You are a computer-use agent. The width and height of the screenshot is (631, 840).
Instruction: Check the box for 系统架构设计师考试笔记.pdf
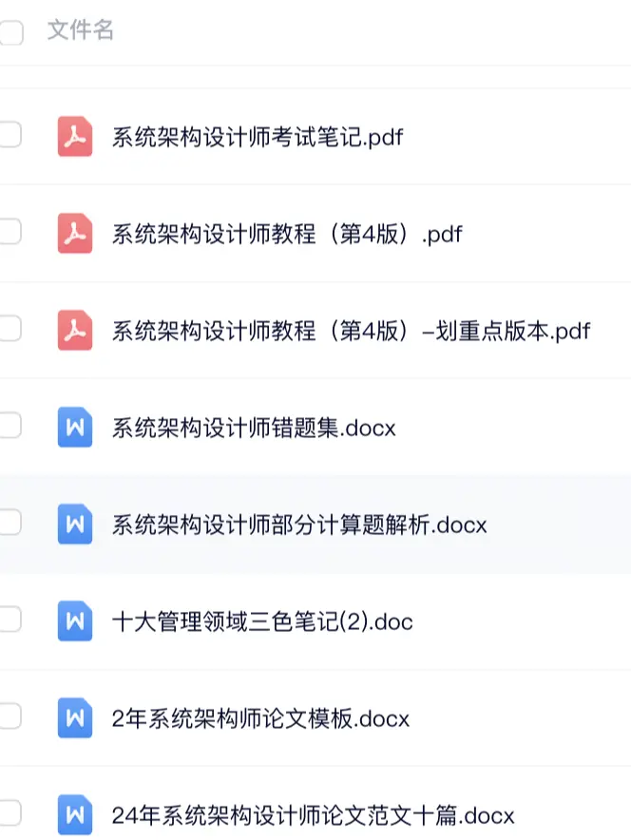pos(10,136)
